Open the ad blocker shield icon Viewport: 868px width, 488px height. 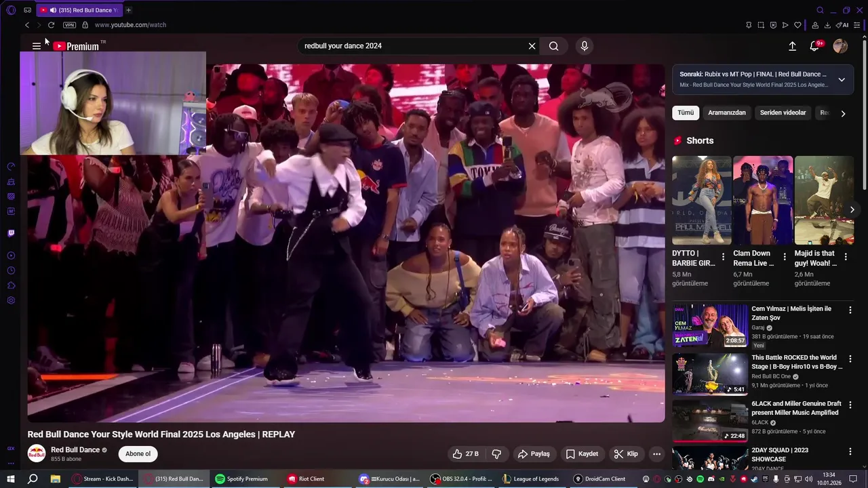click(x=773, y=25)
